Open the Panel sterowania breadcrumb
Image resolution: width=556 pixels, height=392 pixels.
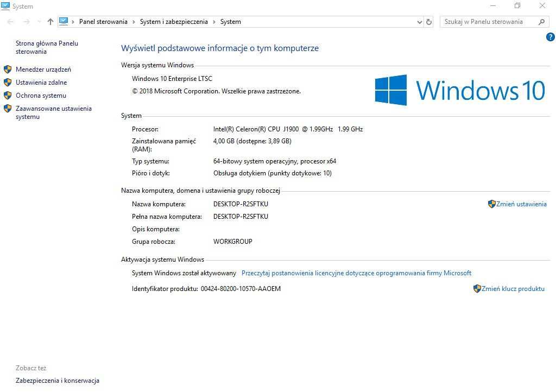[103, 22]
